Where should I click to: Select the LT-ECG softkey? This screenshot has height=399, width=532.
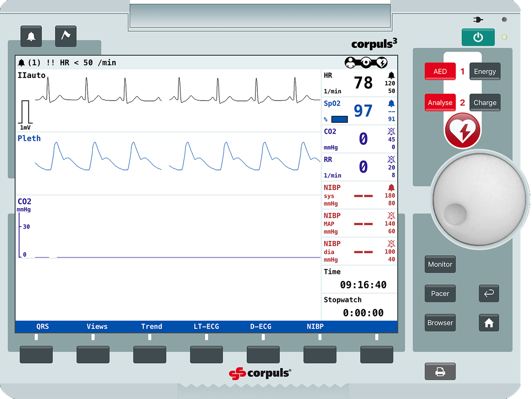tap(206, 327)
